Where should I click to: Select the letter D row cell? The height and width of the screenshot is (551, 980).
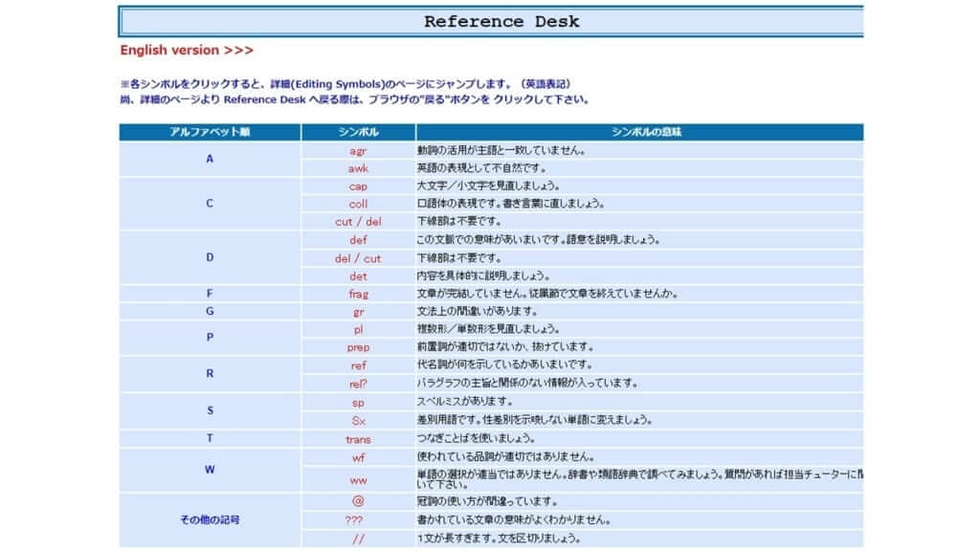[210, 257]
